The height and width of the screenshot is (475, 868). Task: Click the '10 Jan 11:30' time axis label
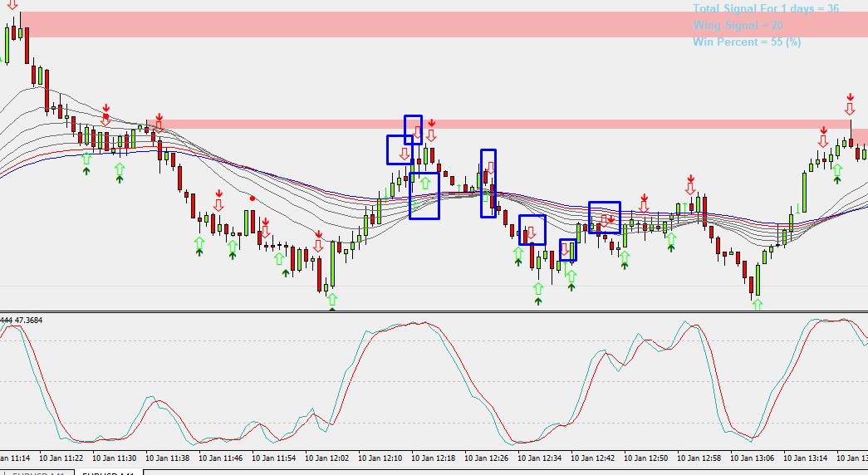coord(114,458)
